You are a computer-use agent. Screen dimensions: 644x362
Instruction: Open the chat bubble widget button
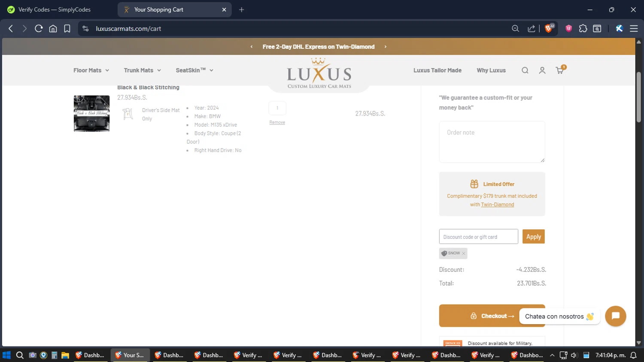click(x=615, y=316)
